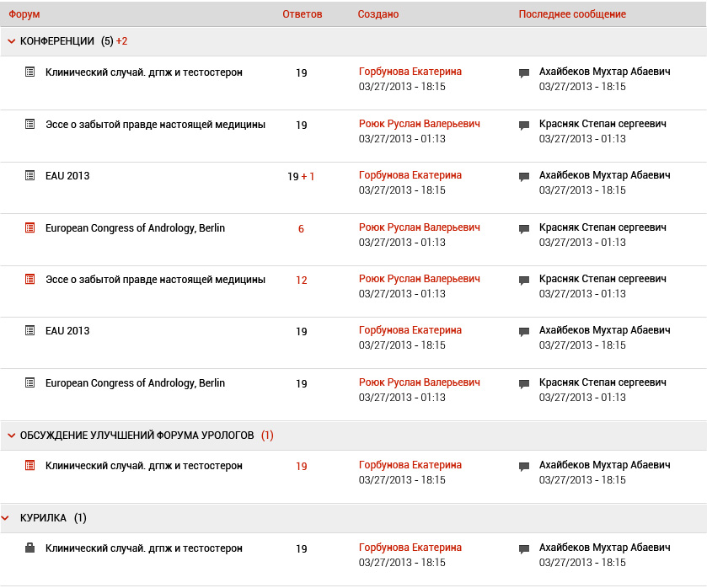Click the red topic icon under ОБСУЖДЕНИЕ УЛУЧШЕНИЙ section

(30, 465)
